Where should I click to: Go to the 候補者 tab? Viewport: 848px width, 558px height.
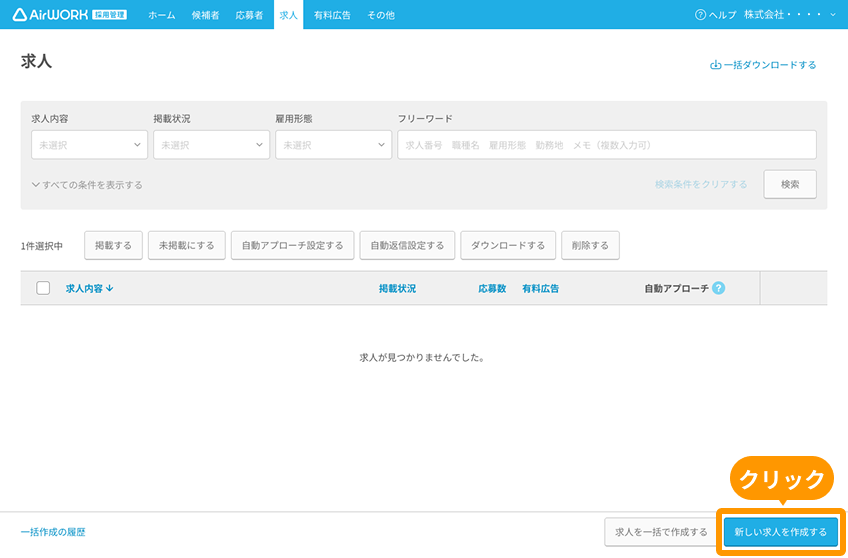(x=206, y=15)
